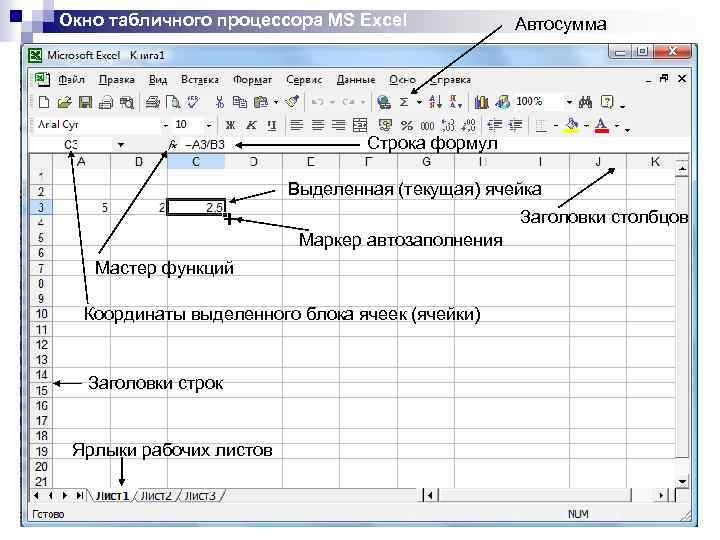Create a new blank workbook

point(44,102)
